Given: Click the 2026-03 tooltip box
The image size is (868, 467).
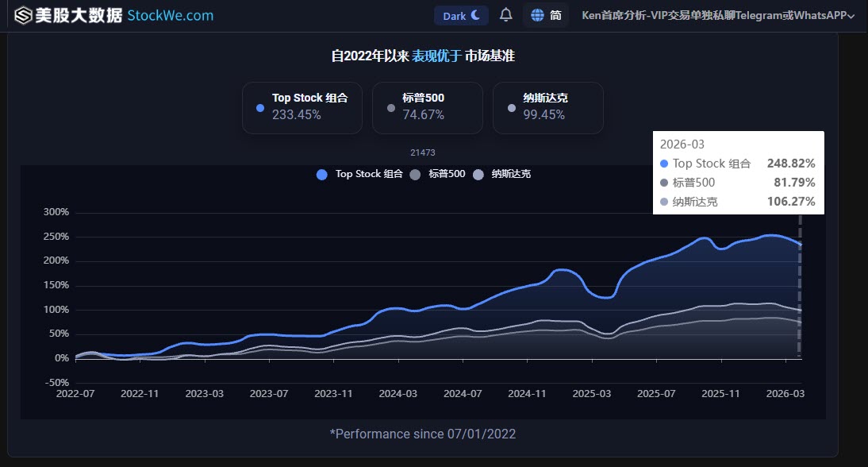Looking at the screenshot, I should pos(738,172).
